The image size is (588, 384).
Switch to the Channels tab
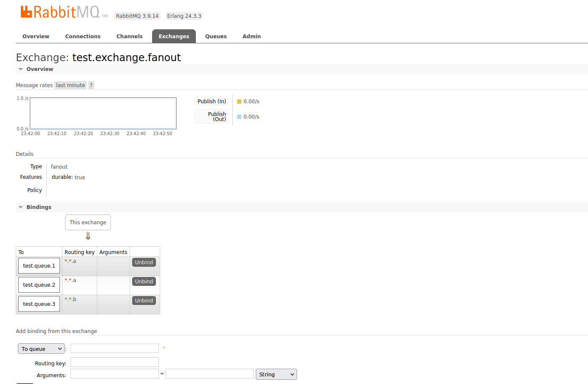pos(130,37)
